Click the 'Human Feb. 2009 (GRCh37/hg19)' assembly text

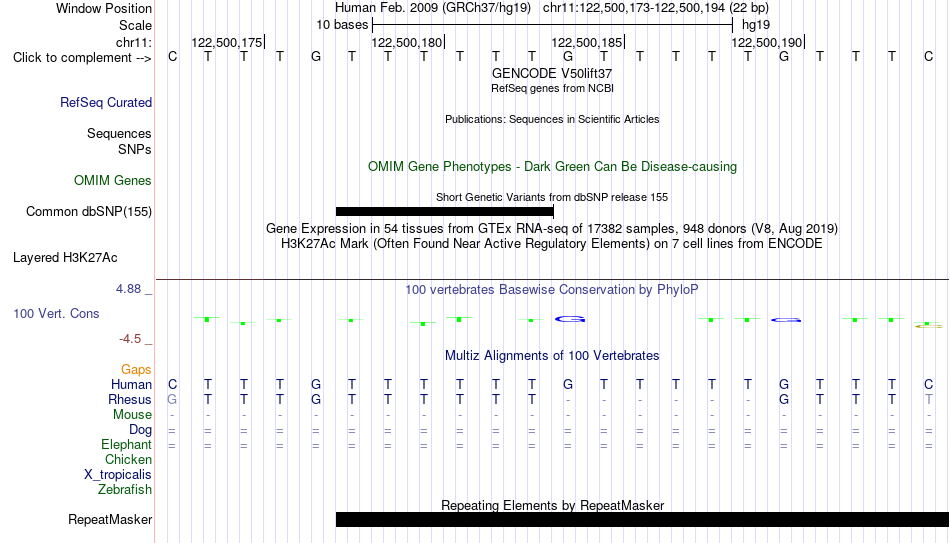click(x=433, y=8)
